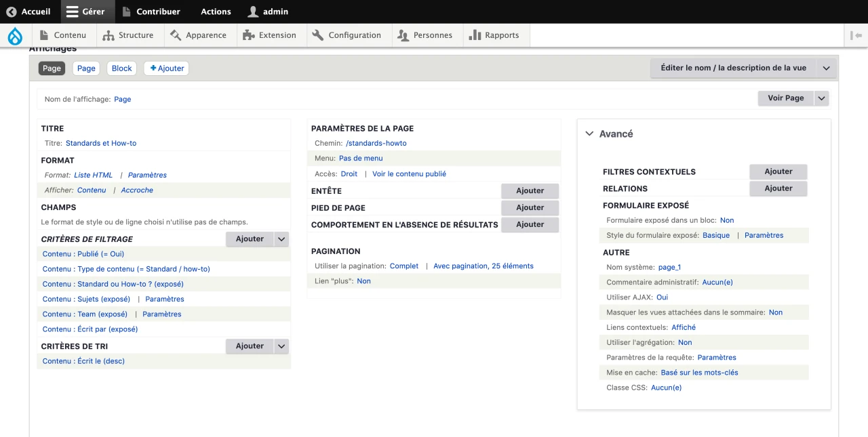The image size is (868, 437).
Task: Click the Accueil back arrow icon
Action: pyautogui.click(x=11, y=12)
